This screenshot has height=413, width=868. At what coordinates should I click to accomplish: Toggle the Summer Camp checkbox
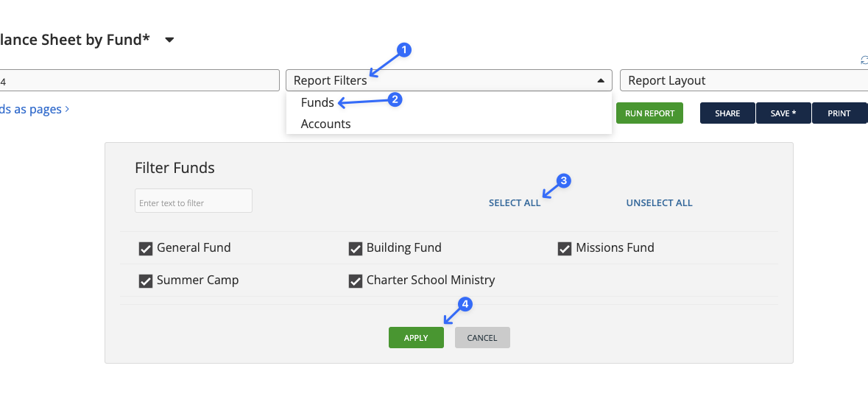[x=146, y=281]
